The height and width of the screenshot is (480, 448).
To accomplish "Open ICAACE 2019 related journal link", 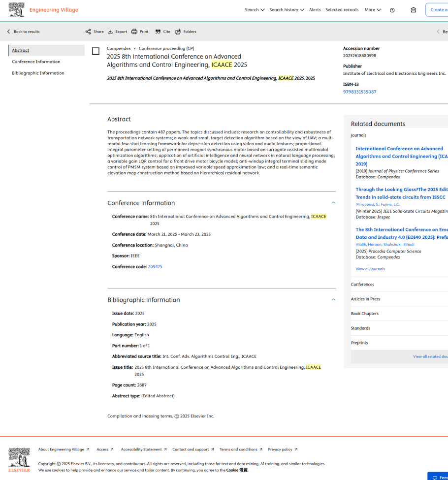I will [401, 156].
